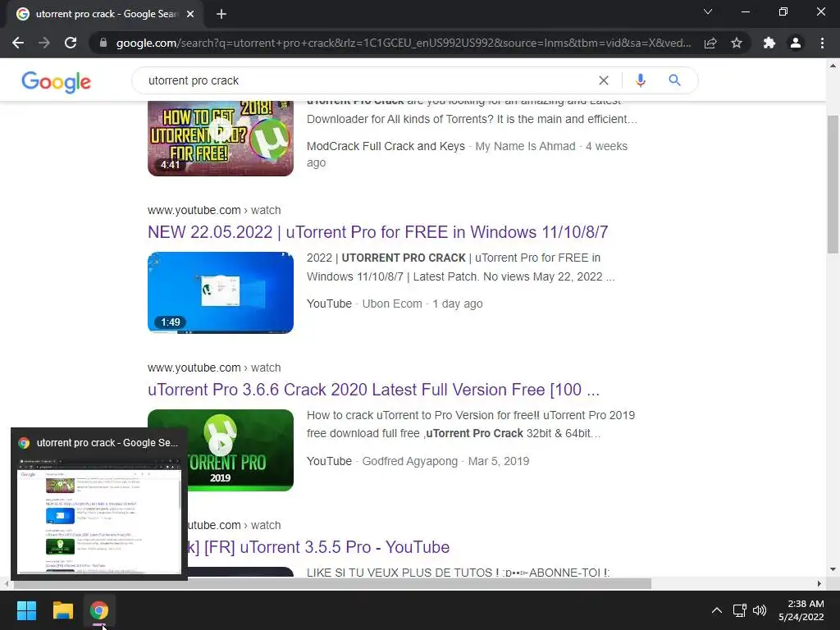The height and width of the screenshot is (630, 840).
Task: Run the search with the magnifier
Action: point(674,80)
